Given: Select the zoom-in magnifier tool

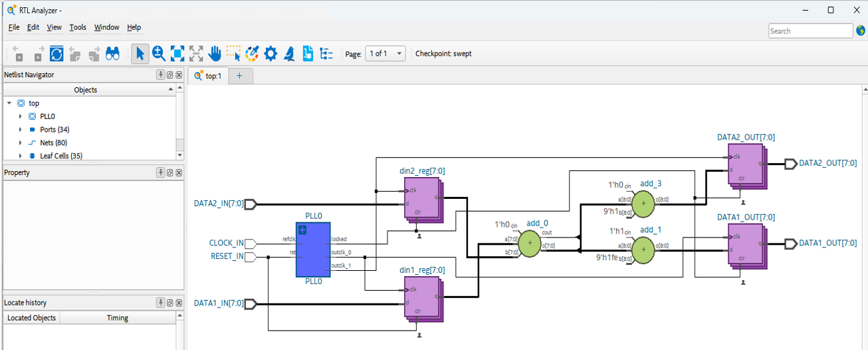Looking at the screenshot, I should point(158,54).
